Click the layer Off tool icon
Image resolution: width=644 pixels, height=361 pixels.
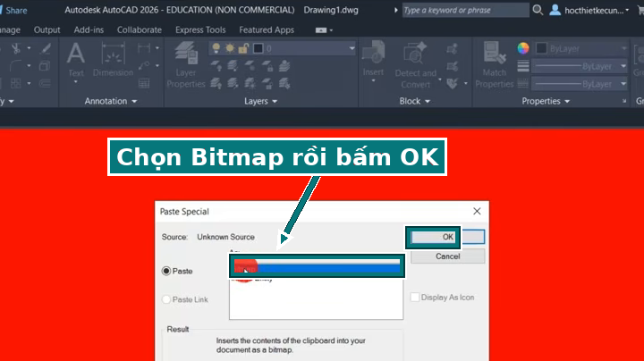coord(216,65)
